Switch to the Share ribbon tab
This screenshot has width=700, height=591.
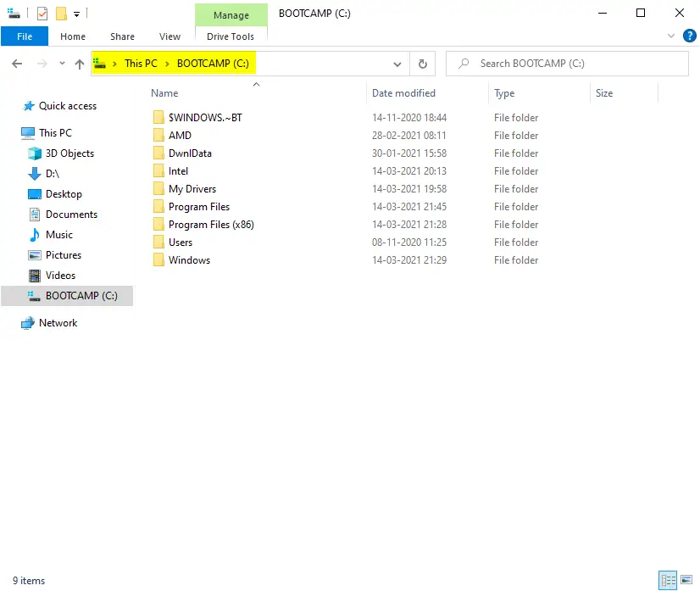pos(122,36)
